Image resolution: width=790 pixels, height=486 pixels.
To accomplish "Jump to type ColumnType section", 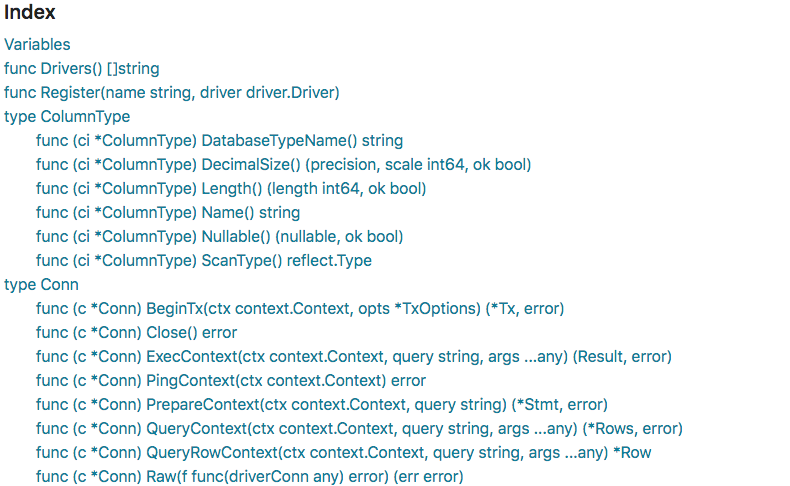I will tap(67, 116).
